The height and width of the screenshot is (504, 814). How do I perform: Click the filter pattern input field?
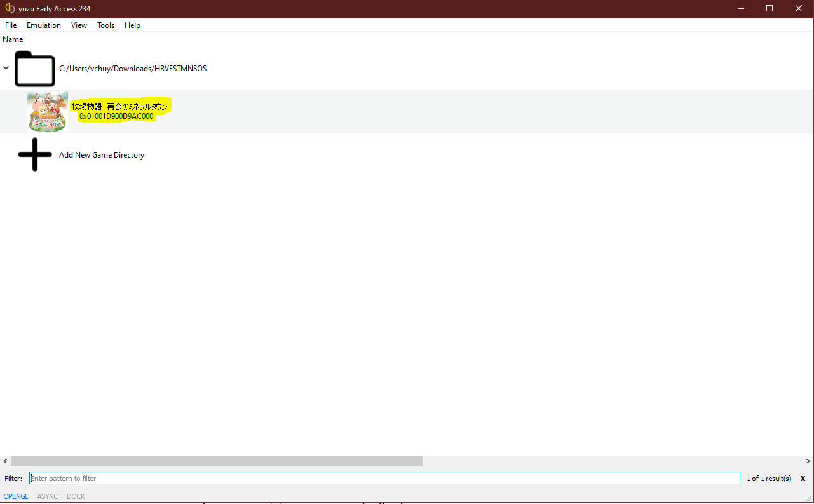[384, 478]
